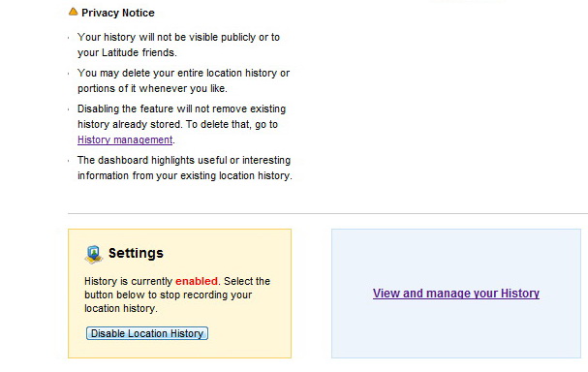Click the bullet beside "Disabling the feature"
The width and height of the screenshot is (588, 372).
point(69,109)
